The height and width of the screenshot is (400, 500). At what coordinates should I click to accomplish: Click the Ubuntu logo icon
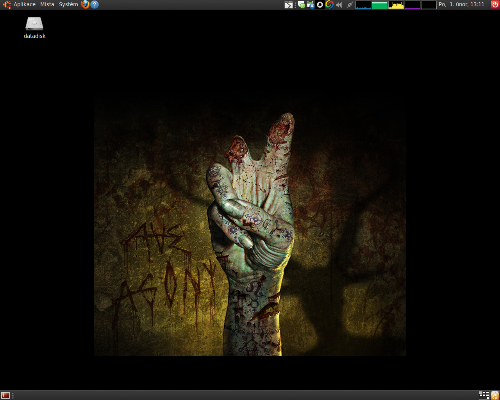[x=7, y=4]
